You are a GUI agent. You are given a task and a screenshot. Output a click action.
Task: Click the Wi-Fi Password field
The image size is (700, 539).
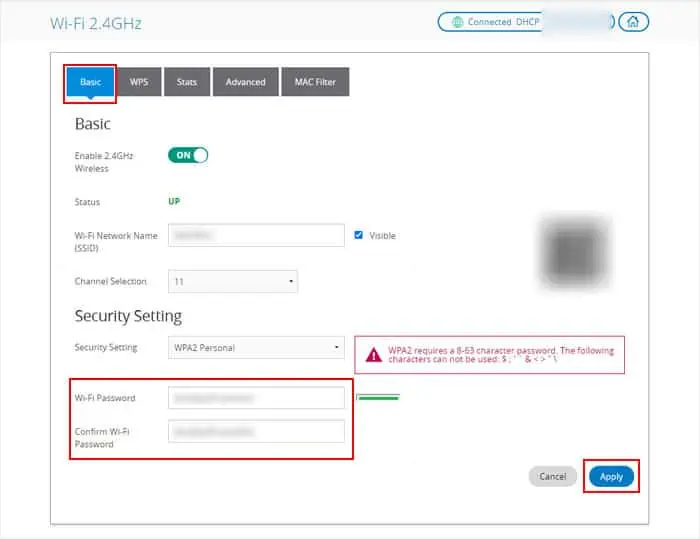256,397
